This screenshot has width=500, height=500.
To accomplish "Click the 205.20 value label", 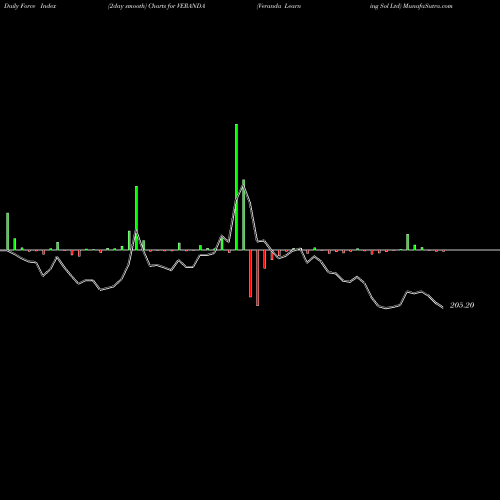I will (x=462, y=305).
